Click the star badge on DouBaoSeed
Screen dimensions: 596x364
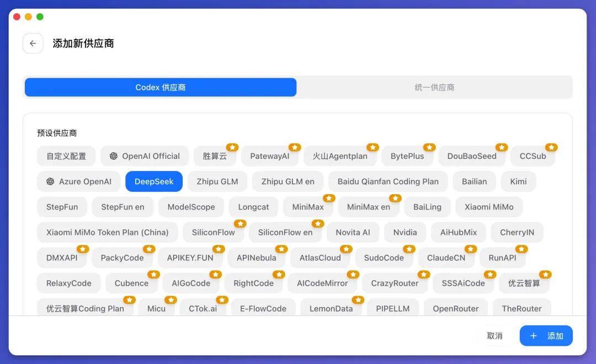502,147
